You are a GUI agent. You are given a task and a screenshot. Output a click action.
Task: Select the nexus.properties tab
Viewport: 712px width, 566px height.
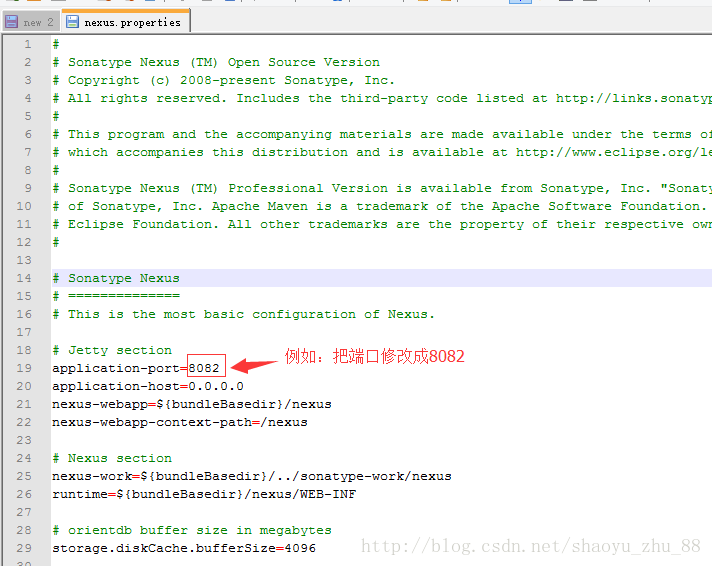point(126,21)
